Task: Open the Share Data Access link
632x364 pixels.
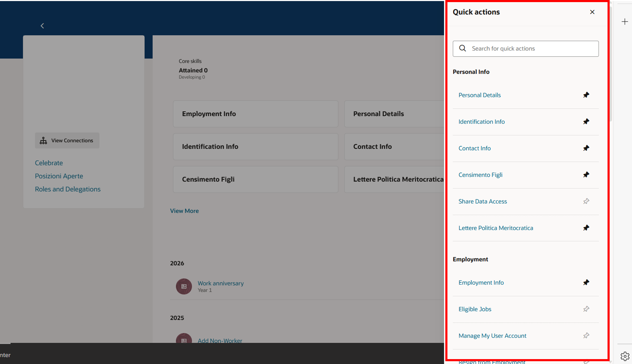Action: click(483, 201)
